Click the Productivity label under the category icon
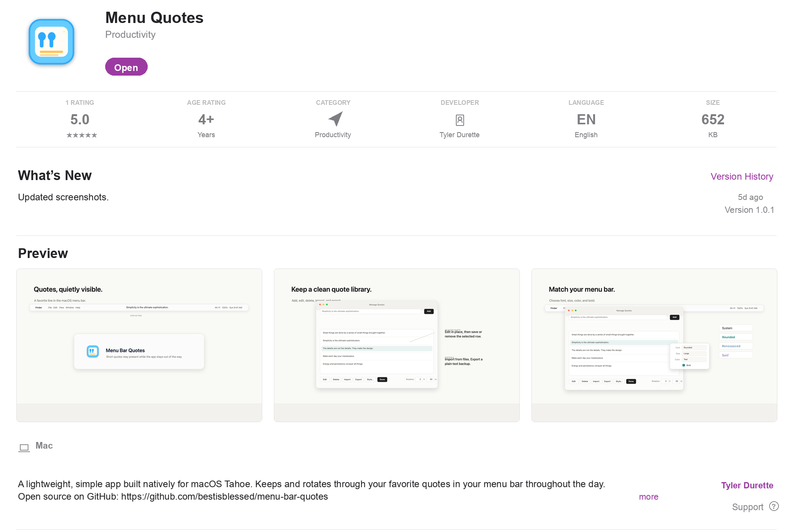The image size is (798, 532). (333, 135)
